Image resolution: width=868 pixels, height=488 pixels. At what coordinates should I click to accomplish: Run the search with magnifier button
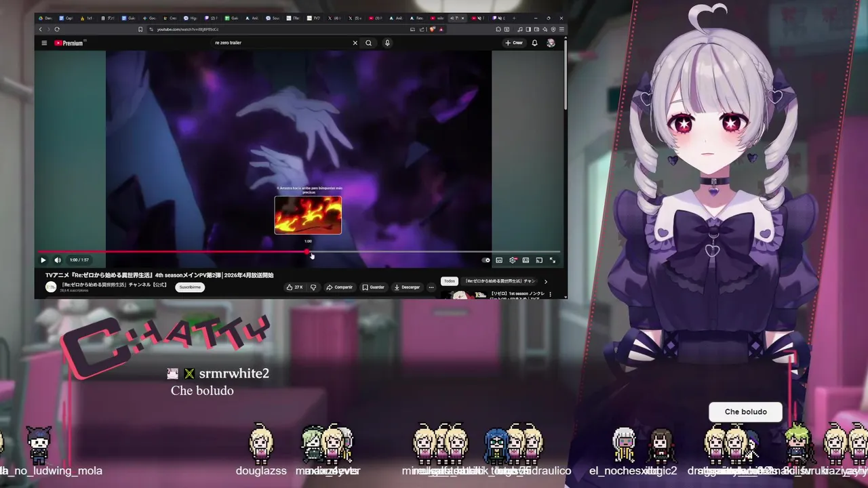369,43
